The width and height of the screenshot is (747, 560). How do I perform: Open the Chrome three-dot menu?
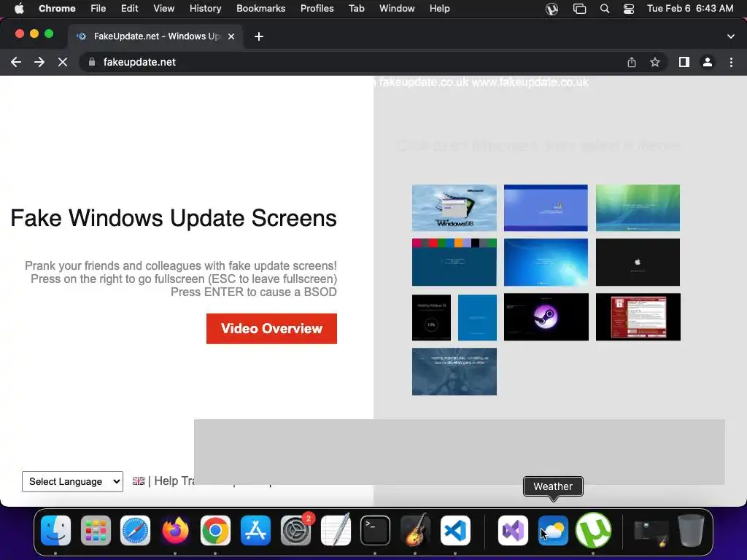pyautogui.click(x=731, y=62)
